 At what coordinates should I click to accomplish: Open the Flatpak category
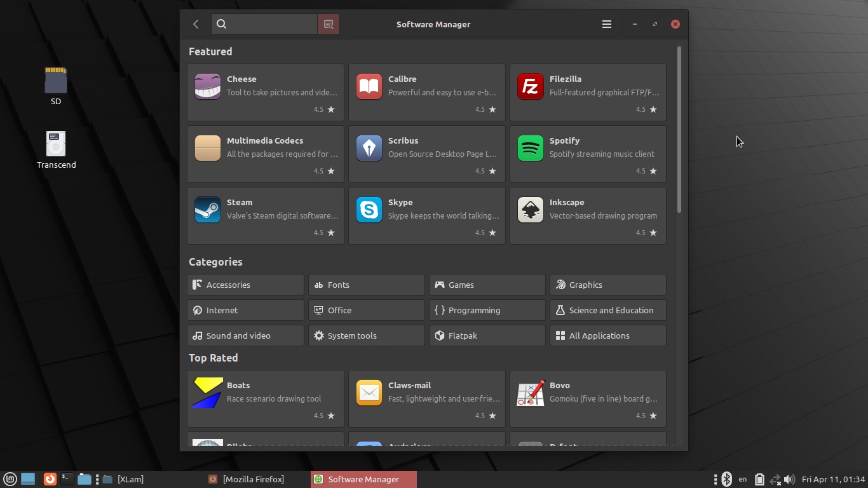pyautogui.click(x=487, y=335)
